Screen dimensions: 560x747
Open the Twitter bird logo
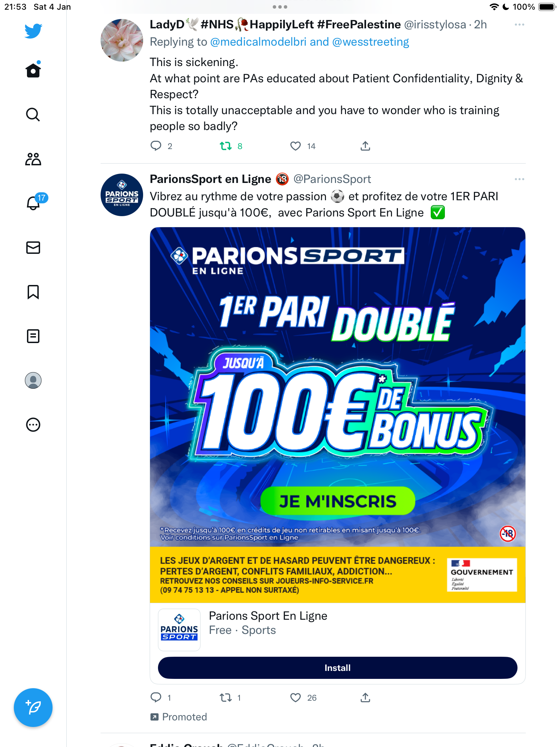pyautogui.click(x=33, y=31)
